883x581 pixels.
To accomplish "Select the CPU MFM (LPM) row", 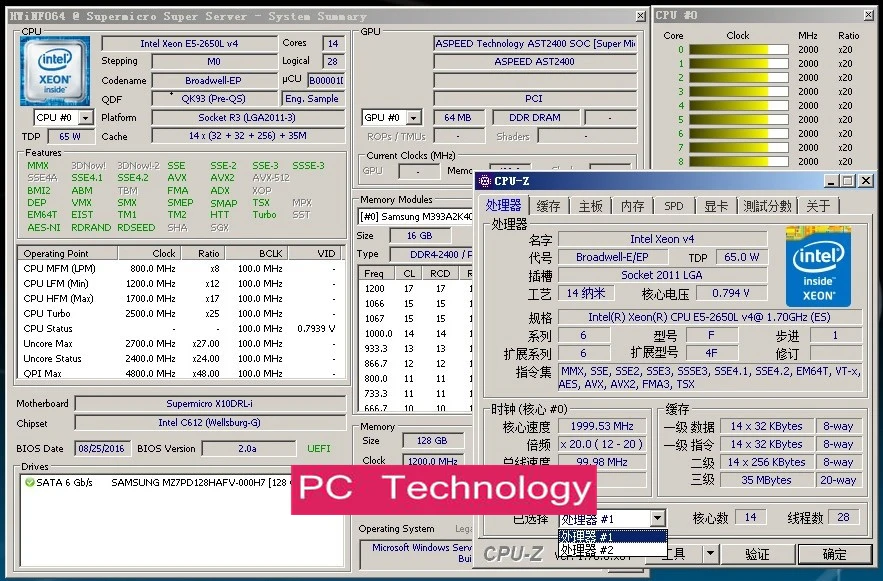I will pyautogui.click(x=181, y=269).
